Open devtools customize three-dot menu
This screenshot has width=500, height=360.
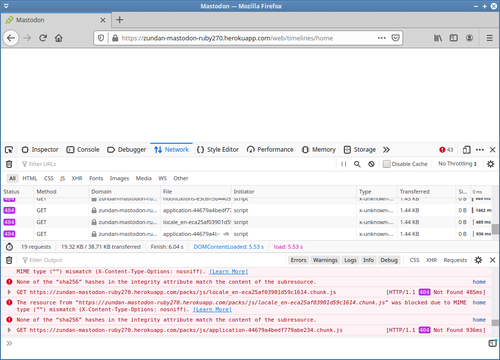[480, 150]
